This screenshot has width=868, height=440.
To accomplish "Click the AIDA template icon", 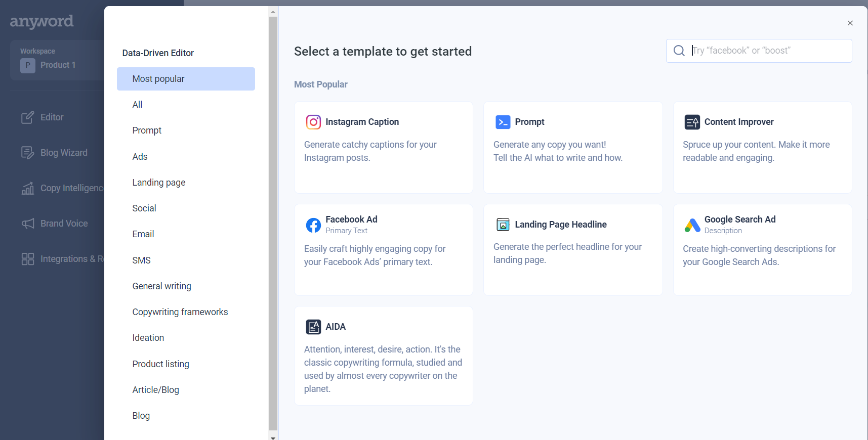I will [313, 327].
